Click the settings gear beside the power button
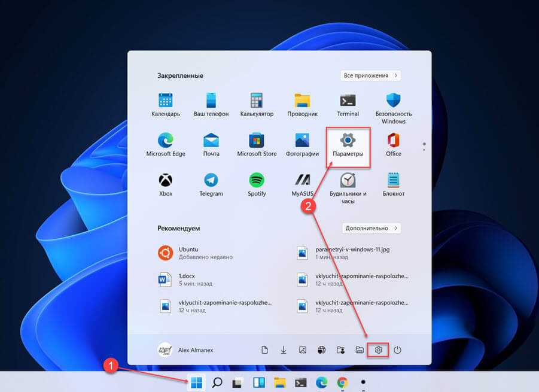Screen dimensions: 539x392 pos(378,350)
